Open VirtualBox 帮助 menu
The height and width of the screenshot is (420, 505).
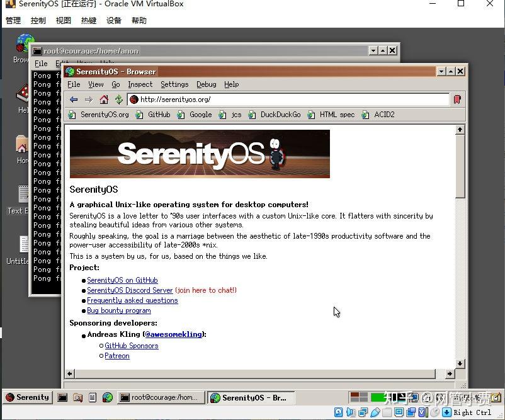[139, 21]
